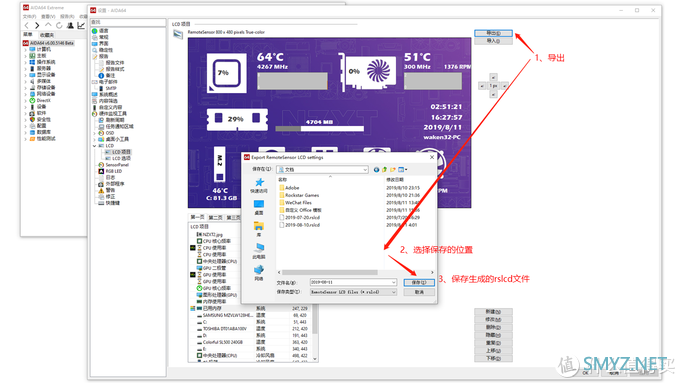680x383 pixels.
Task: Expand 性能测试 node in AIDA64 tree
Action: click(26, 139)
